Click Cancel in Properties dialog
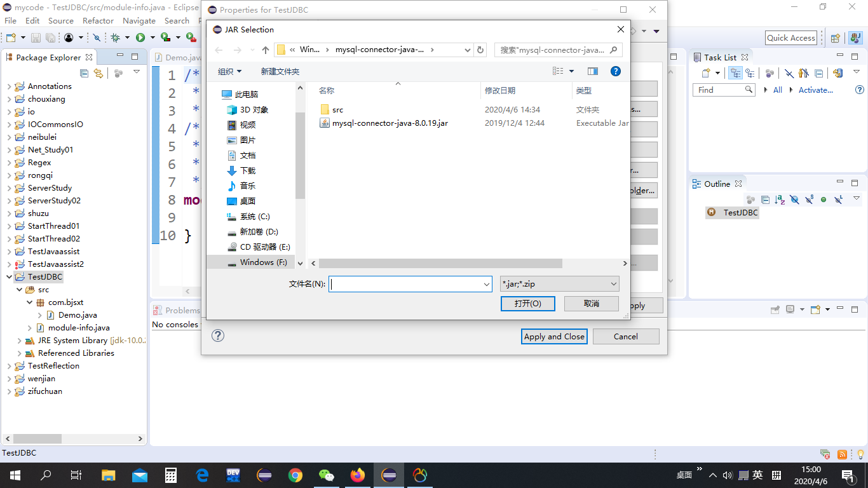Image resolution: width=868 pixels, height=488 pixels. coord(626,337)
